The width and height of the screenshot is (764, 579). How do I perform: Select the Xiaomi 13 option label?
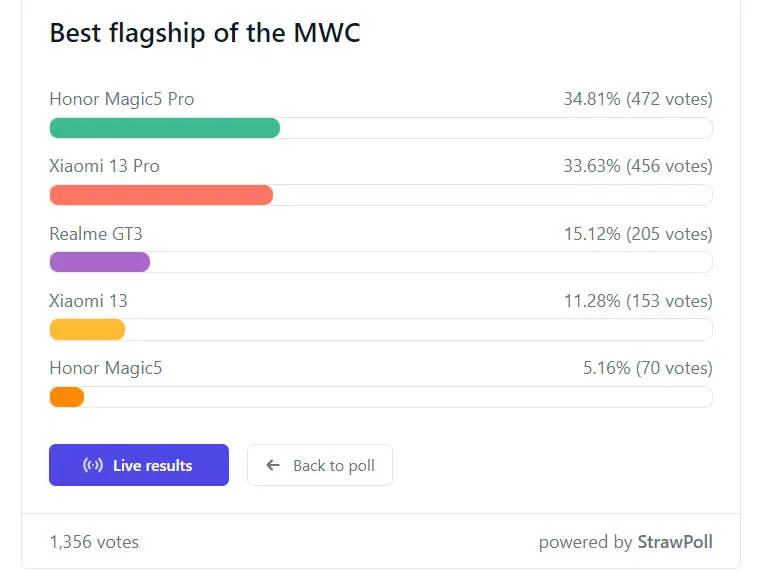coord(88,301)
